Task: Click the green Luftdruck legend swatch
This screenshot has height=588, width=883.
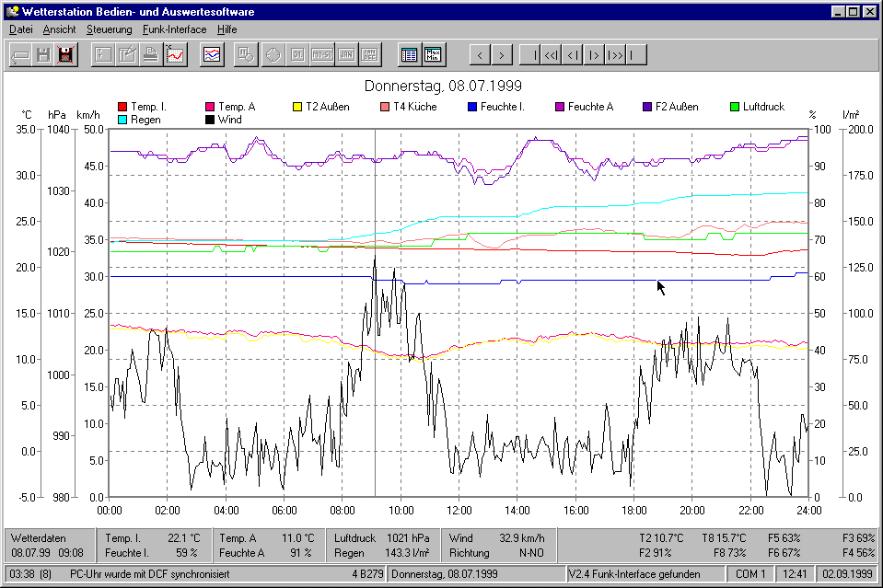Action: [735, 107]
